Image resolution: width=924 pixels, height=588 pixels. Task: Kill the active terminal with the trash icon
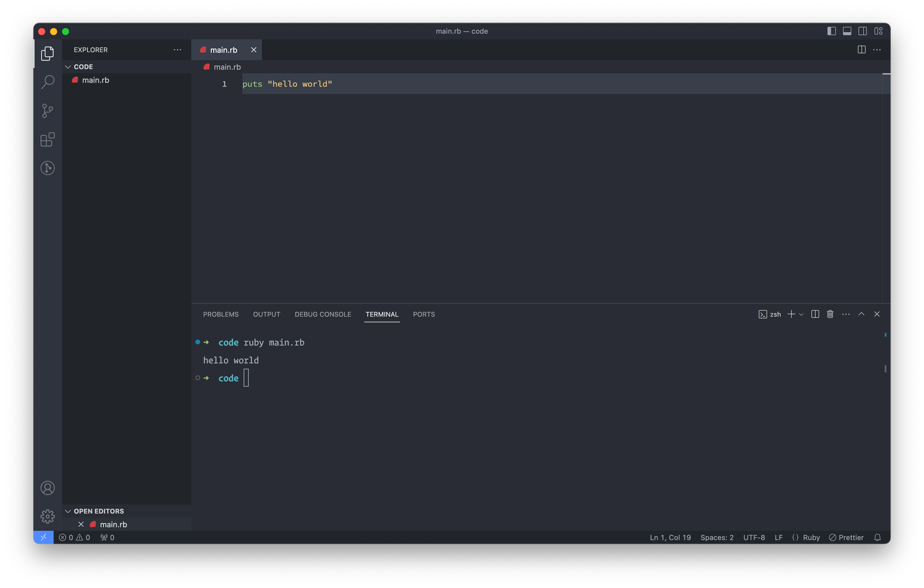tap(830, 314)
